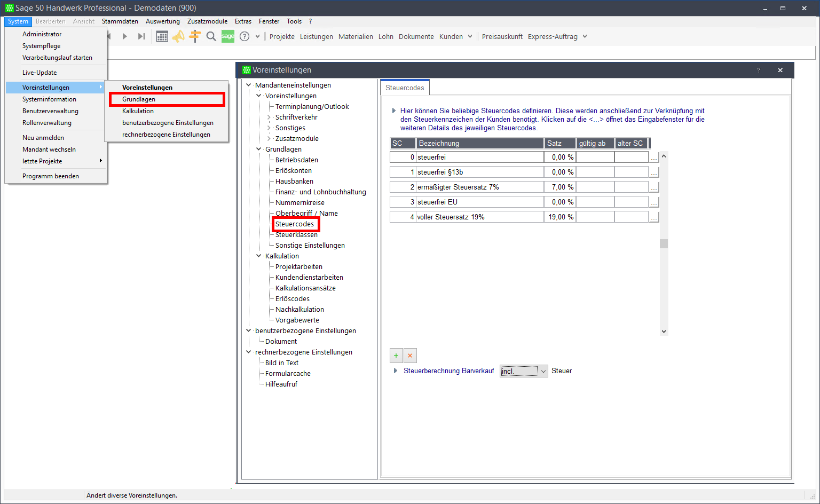
Task: Open details button for 'voller Steuersatz 19%'
Action: click(x=654, y=217)
